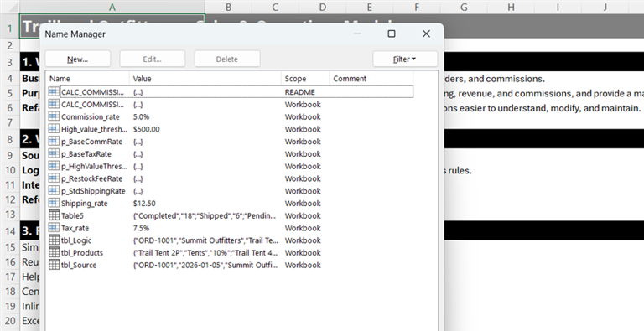This screenshot has width=644, height=331.
Task: Click the p_BaseCommRate name icon
Action: 54,142
